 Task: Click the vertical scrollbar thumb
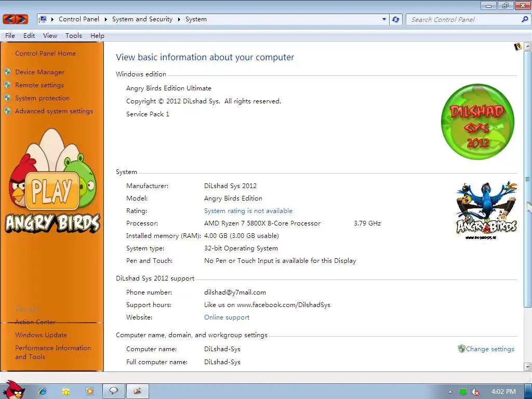[x=527, y=179]
